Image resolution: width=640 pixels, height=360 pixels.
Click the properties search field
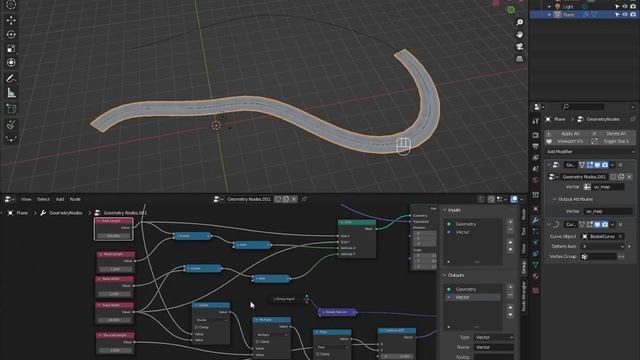pyautogui.click(x=583, y=107)
